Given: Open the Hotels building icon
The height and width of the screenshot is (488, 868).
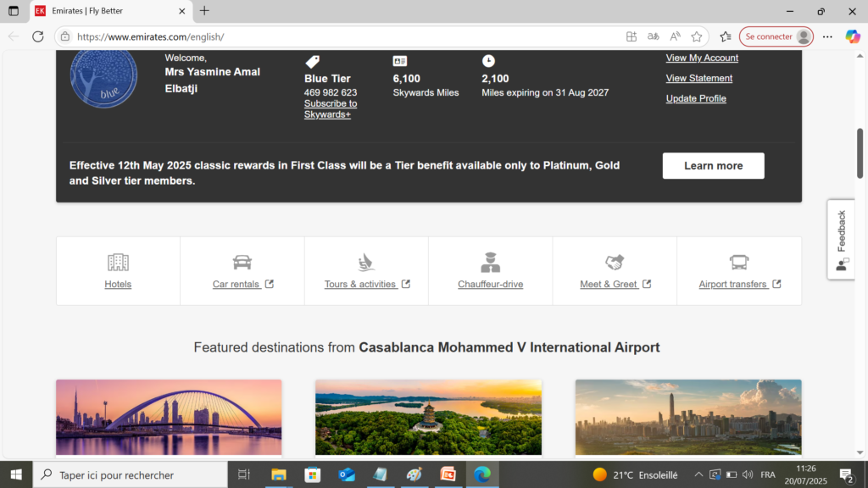Looking at the screenshot, I should [118, 263].
